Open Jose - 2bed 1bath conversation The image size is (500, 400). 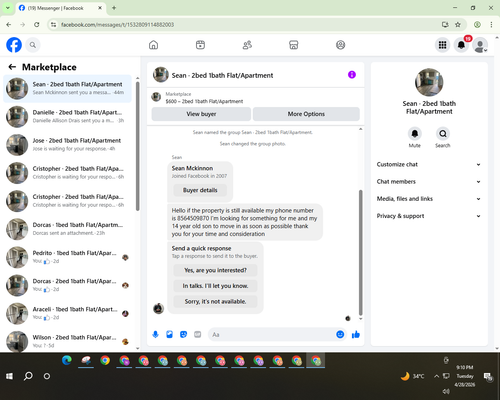point(67,145)
